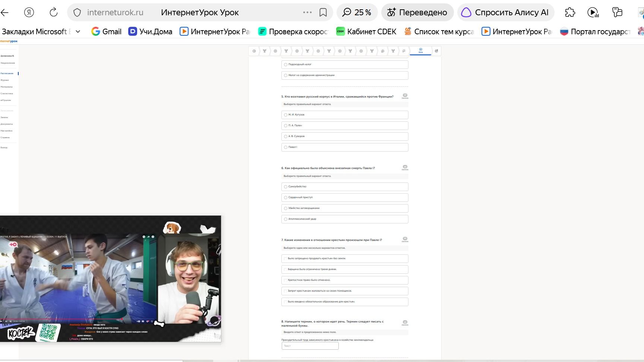Select the Апоплексический удар answer
The image size is (644, 362).
pyautogui.click(x=345, y=219)
